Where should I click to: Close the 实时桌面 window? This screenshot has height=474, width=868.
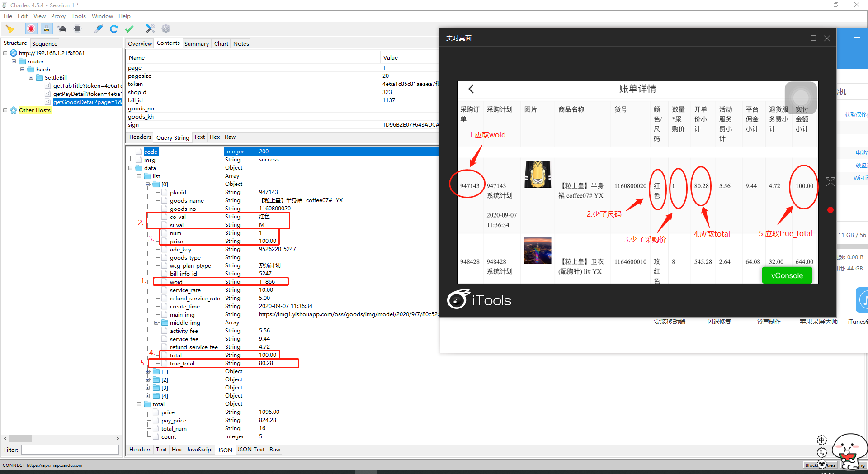(x=827, y=38)
